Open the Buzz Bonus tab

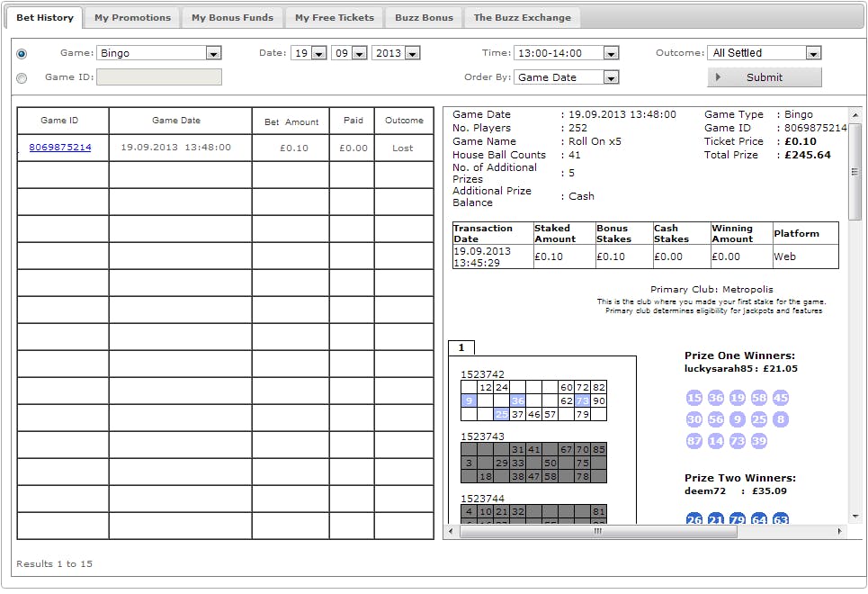click(424, 18)
